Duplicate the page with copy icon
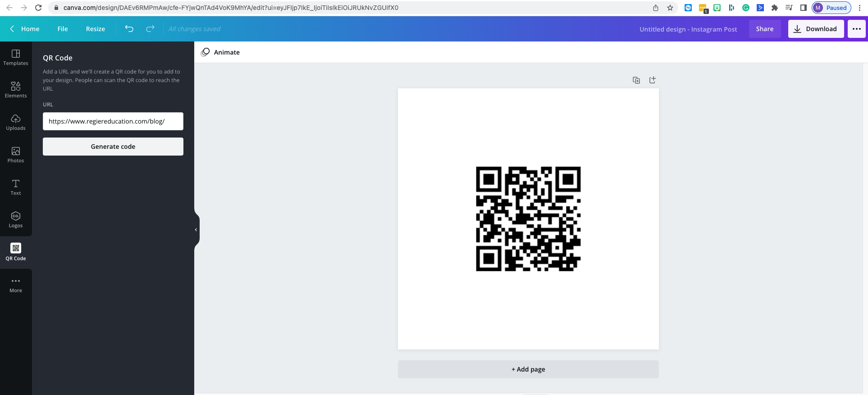This screenshot has height=395, width=868. [636, 80]
